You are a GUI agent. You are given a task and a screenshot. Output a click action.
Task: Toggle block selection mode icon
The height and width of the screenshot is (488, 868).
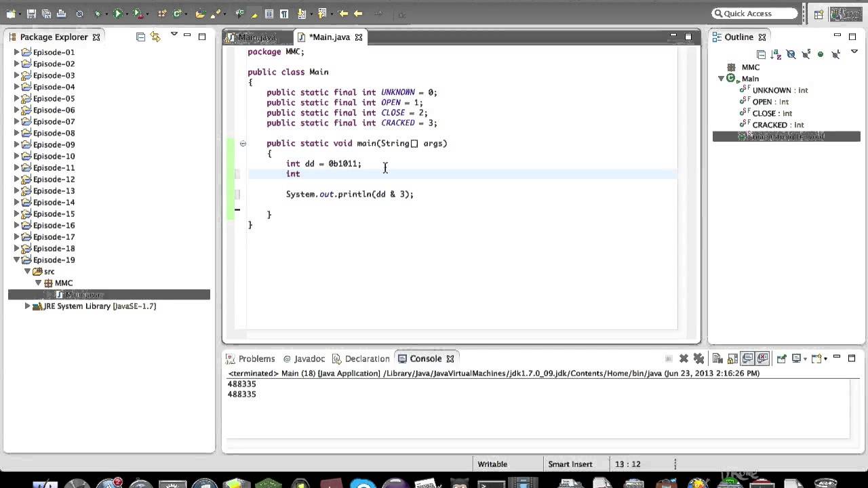pyautogui.click(x=269, y=14)
